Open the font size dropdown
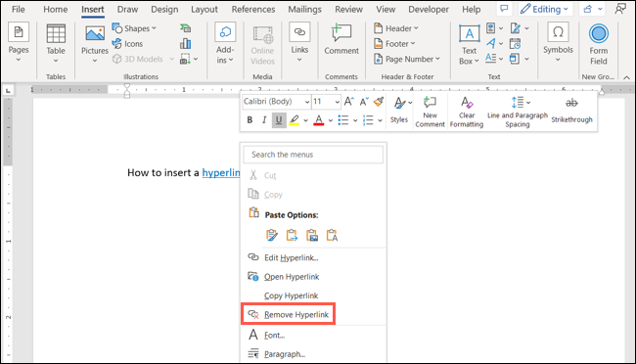The width and height of the screenshot is (636, 364). coord(337,102)
